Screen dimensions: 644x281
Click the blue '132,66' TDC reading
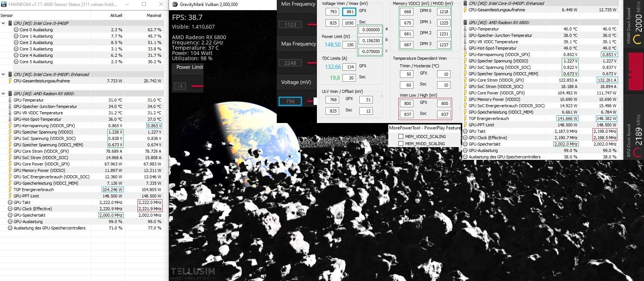(x=333, y=67)
